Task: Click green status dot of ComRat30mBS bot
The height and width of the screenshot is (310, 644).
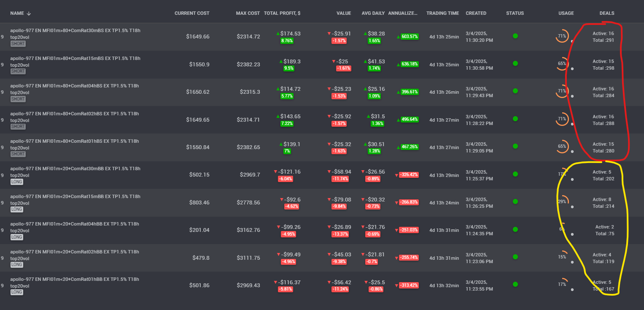Action: point(515,36)
